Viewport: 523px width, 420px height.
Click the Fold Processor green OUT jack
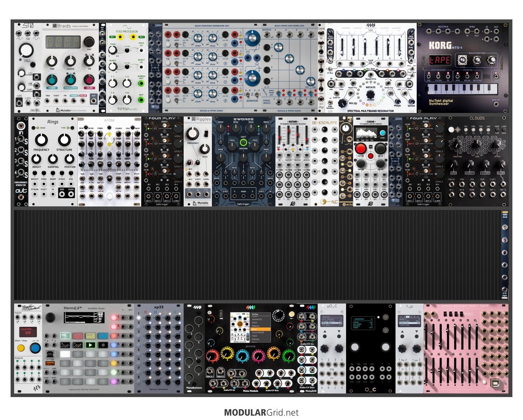pyautogui.click(x=141, y=100)
